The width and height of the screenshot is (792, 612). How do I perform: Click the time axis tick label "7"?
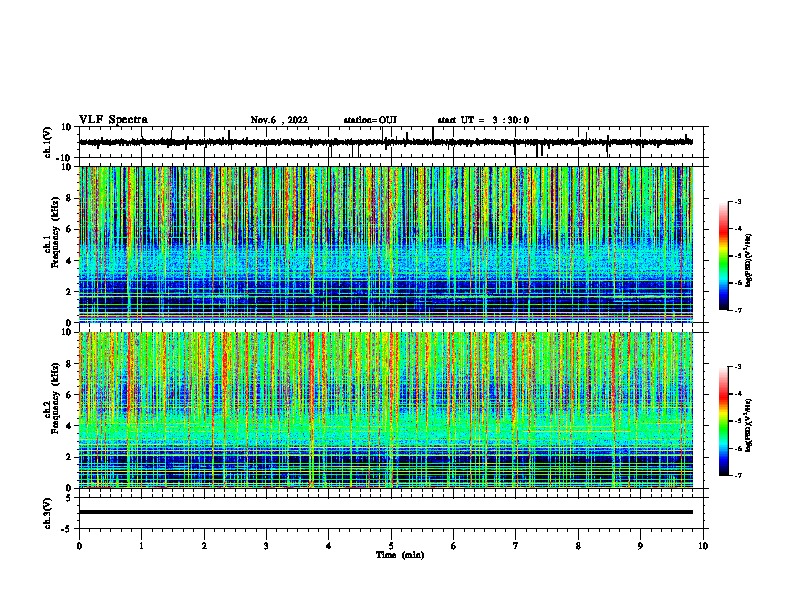tap(516, 546)
